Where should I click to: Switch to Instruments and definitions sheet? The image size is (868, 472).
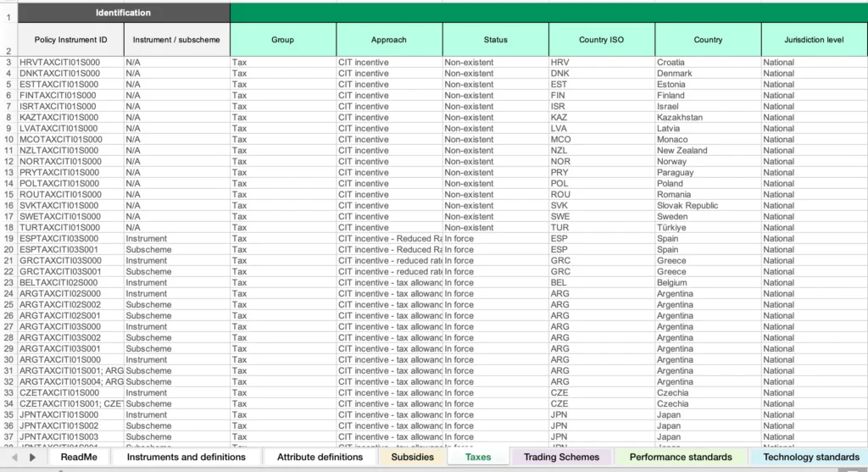(186, 457)
